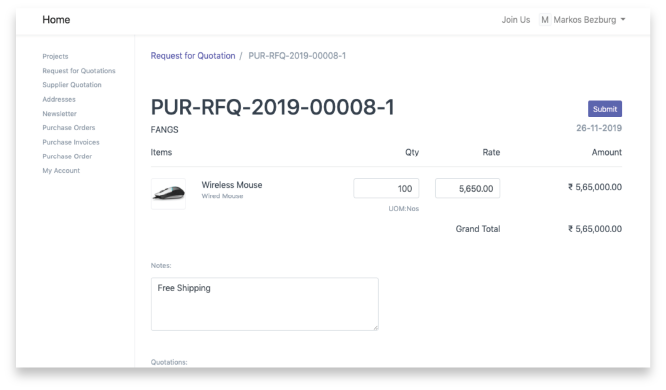
Task: Open My Account in the sidebar
Action: point(61,170)
